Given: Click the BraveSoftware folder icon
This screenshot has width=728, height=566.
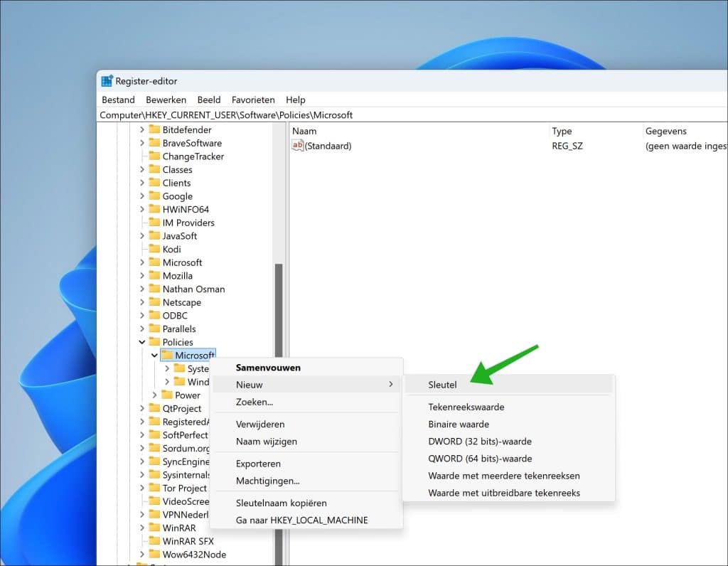Looking at the screenshot, I should (x=154, y=143).
